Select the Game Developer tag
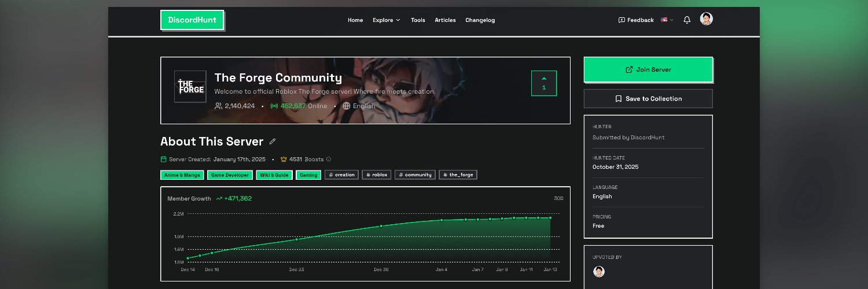868x289 pixels. tap(230, 175)
